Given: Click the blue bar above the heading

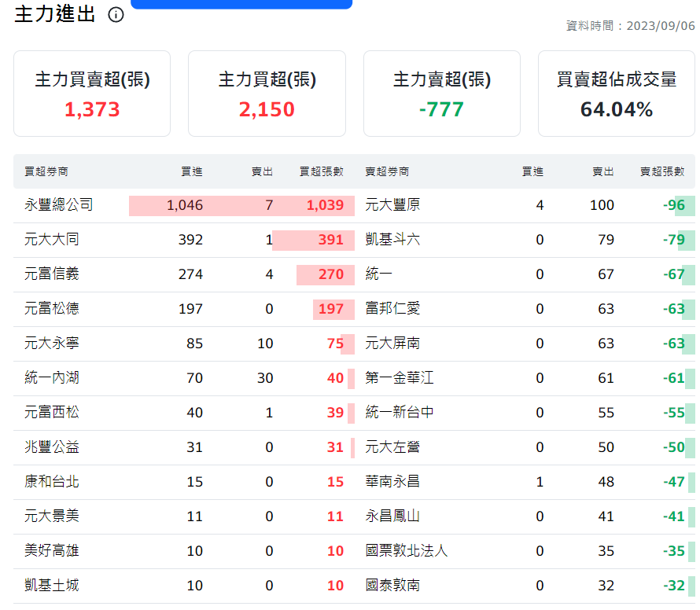Looking at the screenshot, I should (x=241, y=4).
